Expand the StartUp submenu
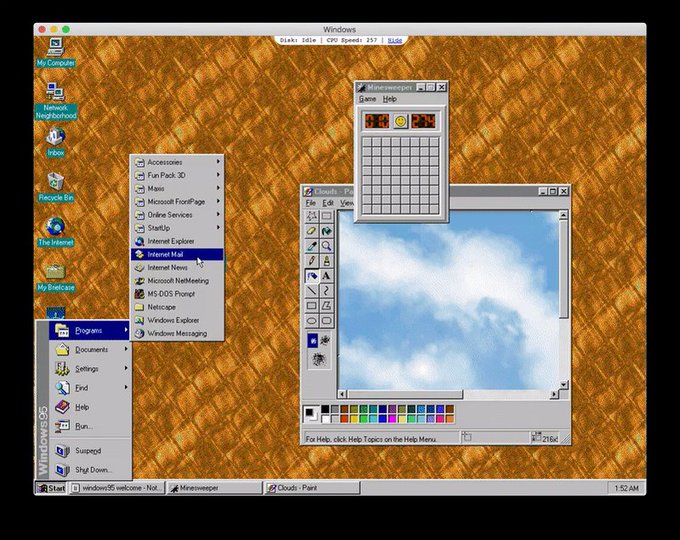Screen dimensions: 680x540 click(177, 228)
